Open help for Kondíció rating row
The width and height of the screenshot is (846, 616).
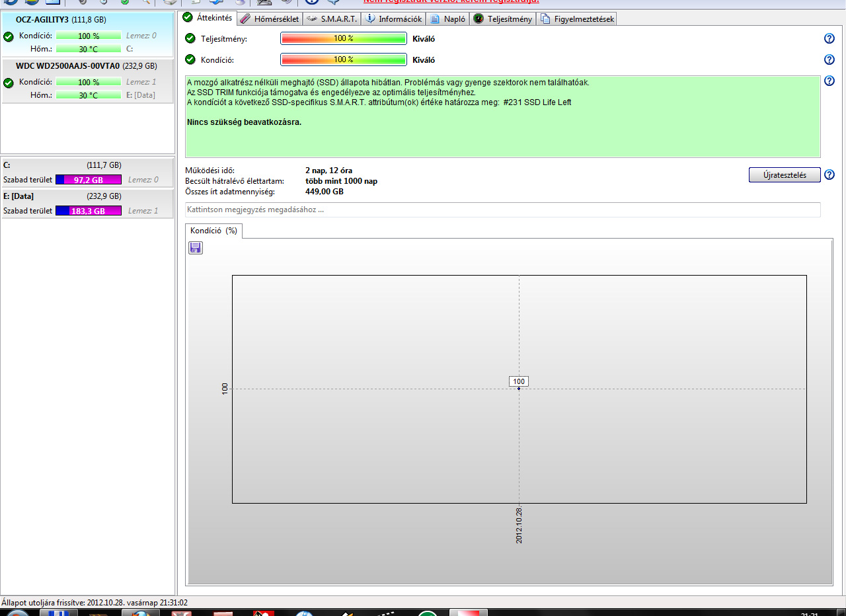point(829,59)
